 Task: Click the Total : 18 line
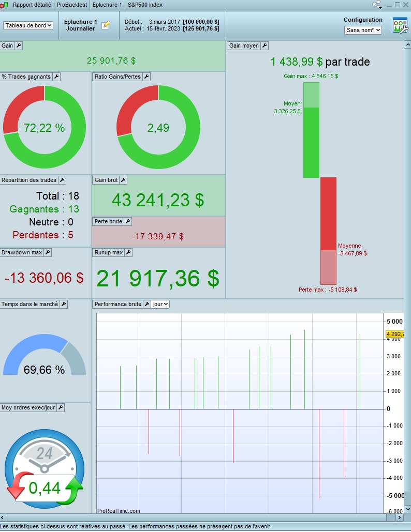58,196
